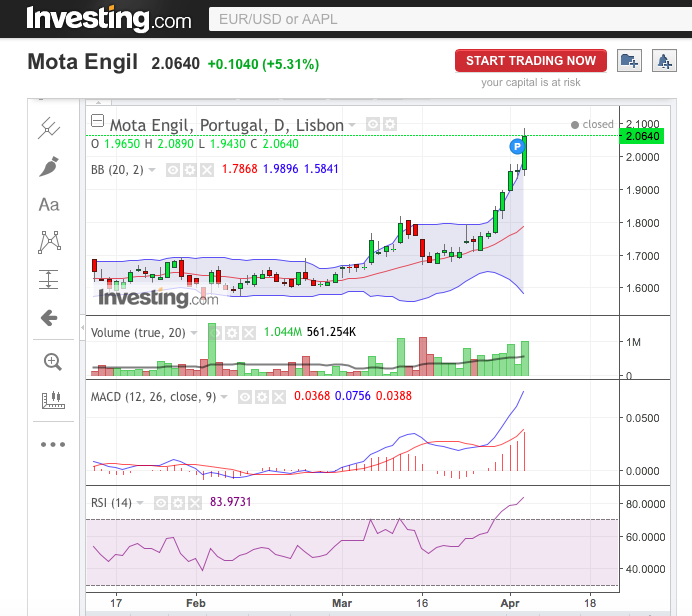Click the Volume (true, 20) label

[x=138, y=333]
